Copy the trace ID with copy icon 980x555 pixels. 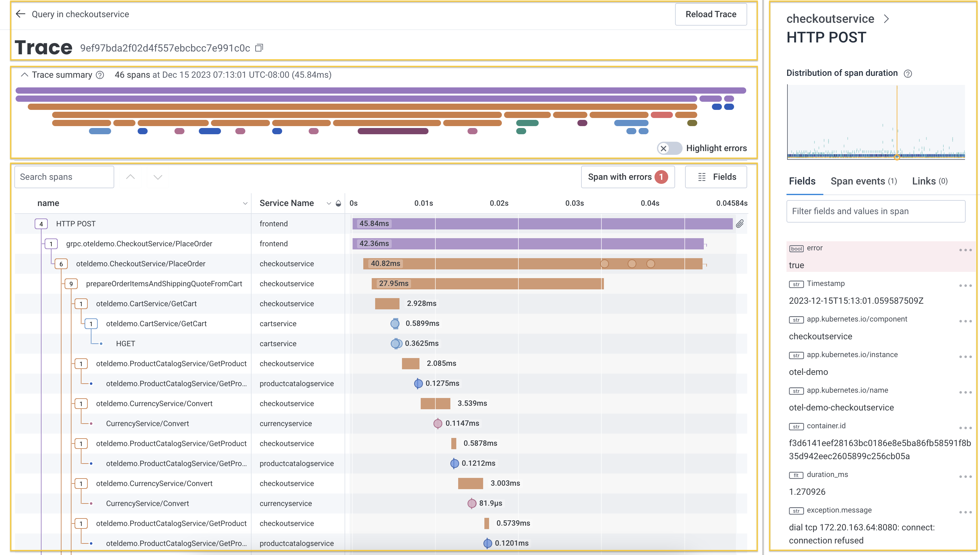pos(259,48)
